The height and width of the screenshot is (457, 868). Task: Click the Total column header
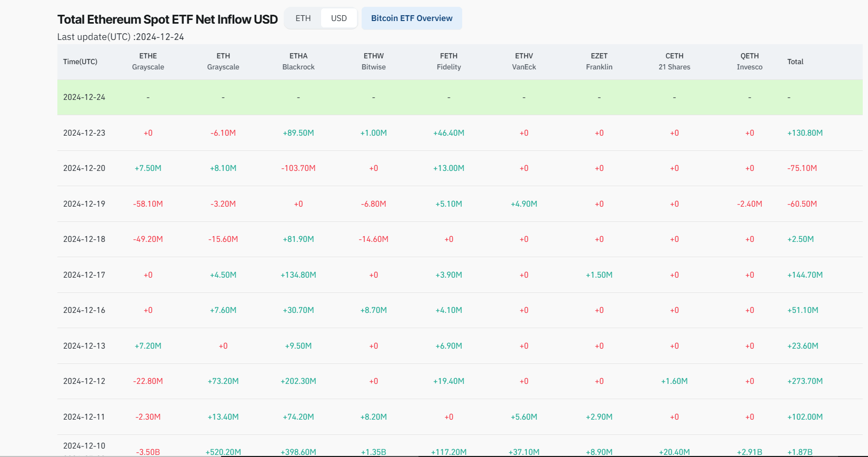click(x=795, y=62)
